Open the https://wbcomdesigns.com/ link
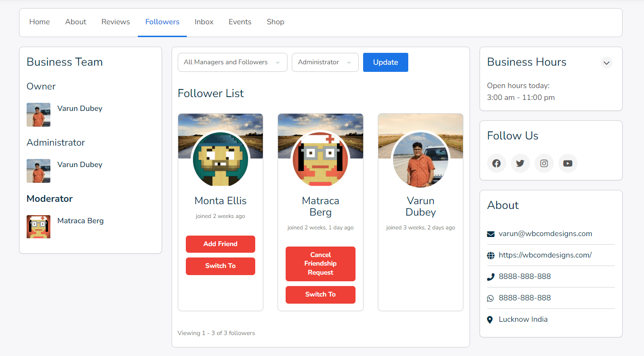644x356 pixels. tap(545, 255)
